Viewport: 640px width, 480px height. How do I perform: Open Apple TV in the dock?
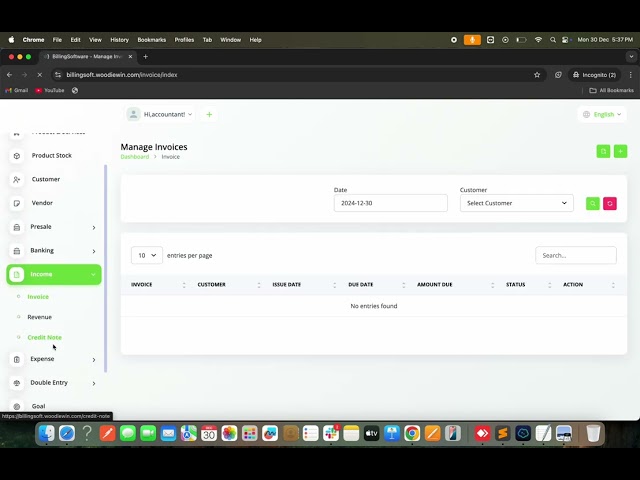click(x=371, y=433)
